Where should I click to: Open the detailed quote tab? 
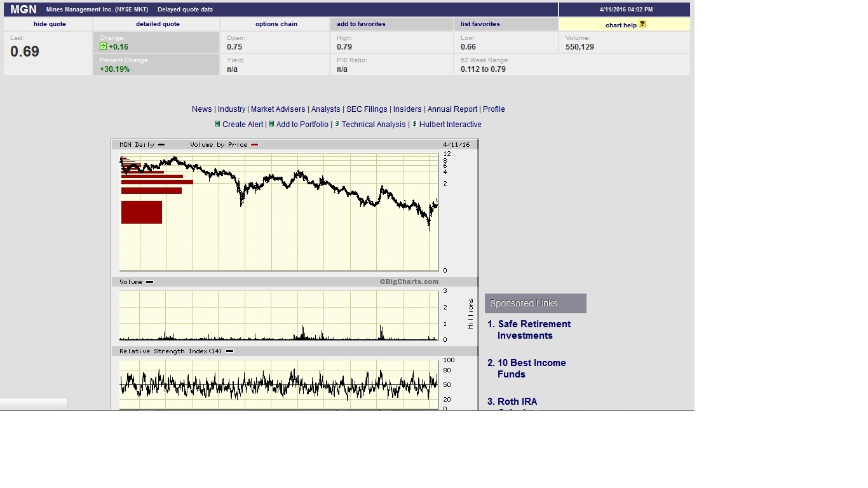click(x=158, y=24)
